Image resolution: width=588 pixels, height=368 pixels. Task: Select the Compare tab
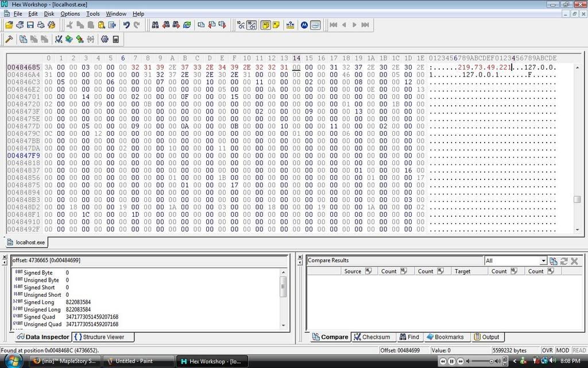330,337
